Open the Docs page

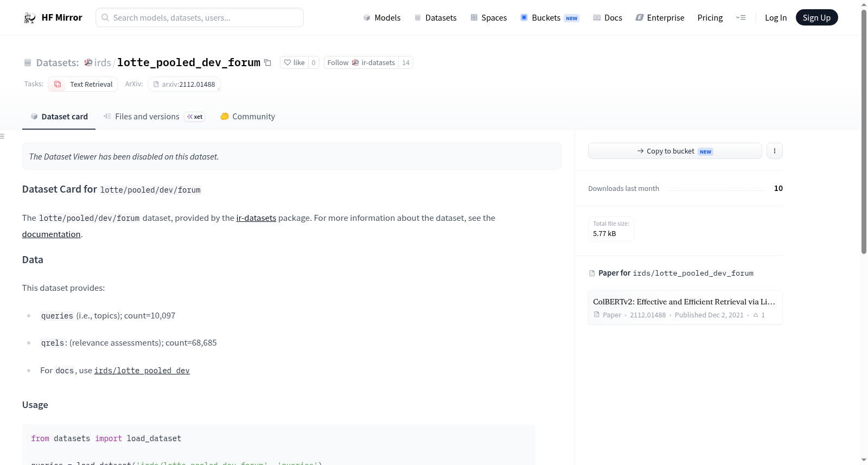click(608, 18)
